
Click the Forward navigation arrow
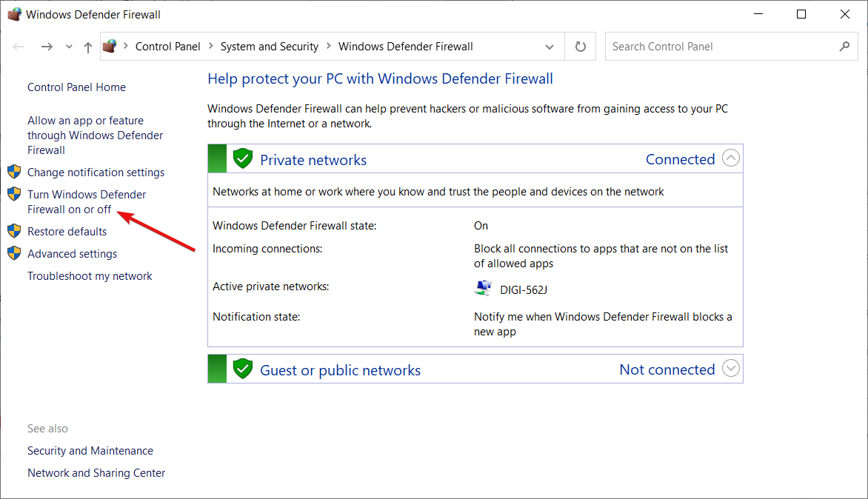coord(47,47)
